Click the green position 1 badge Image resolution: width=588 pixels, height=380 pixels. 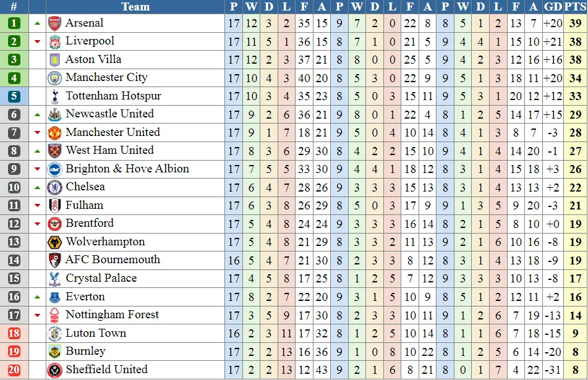pyautogui.click(x=14, y=23)
